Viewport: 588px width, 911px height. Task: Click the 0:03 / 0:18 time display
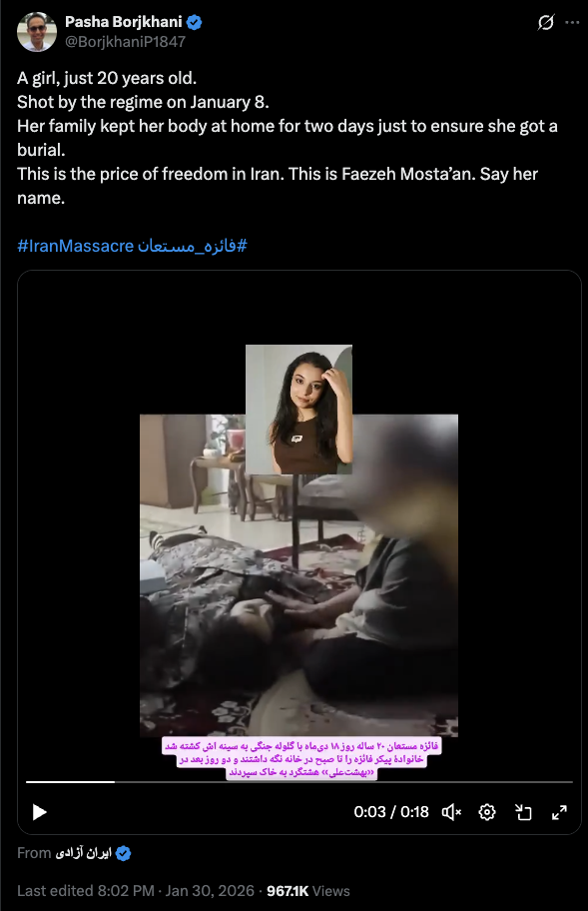point(391,812)
